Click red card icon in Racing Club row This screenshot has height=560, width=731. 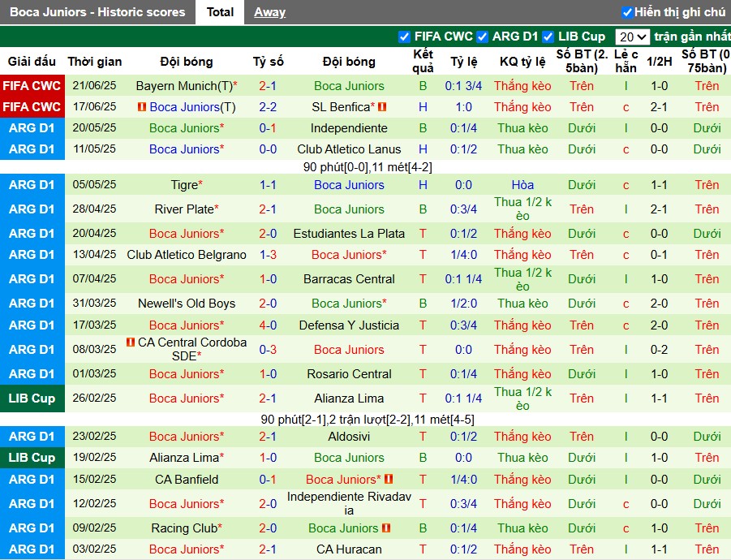[386, 528]
